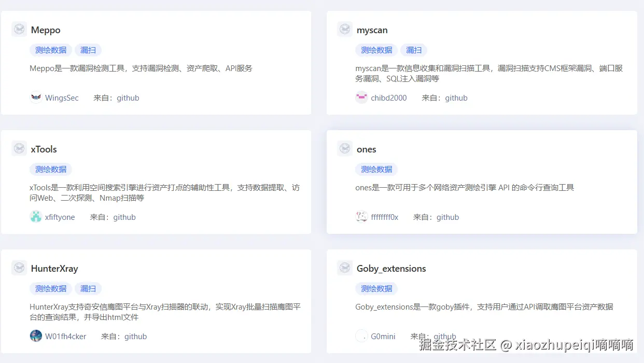
Task: Select 测绘数据 tag on HunterXray card
Action: point(51,288)
